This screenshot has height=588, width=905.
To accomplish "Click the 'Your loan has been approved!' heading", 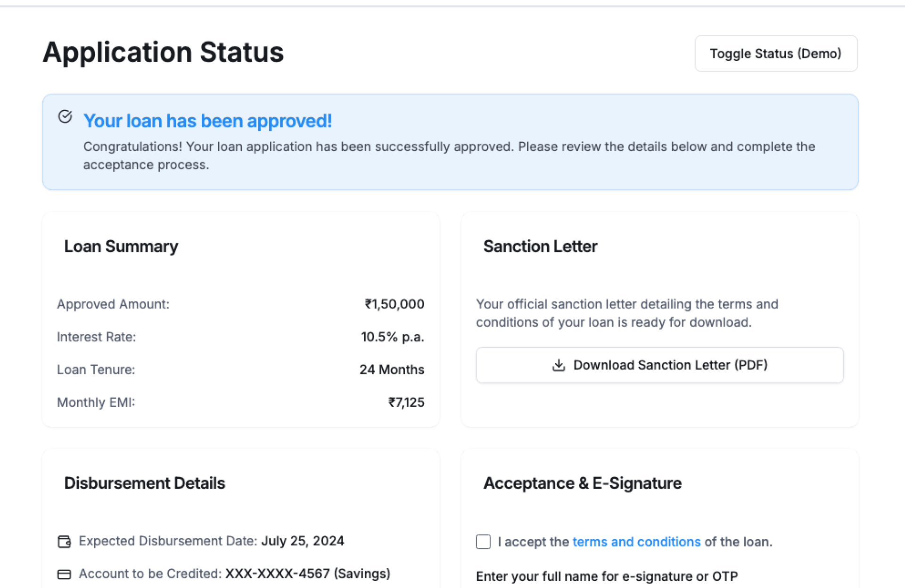I will tap(207, 121).
